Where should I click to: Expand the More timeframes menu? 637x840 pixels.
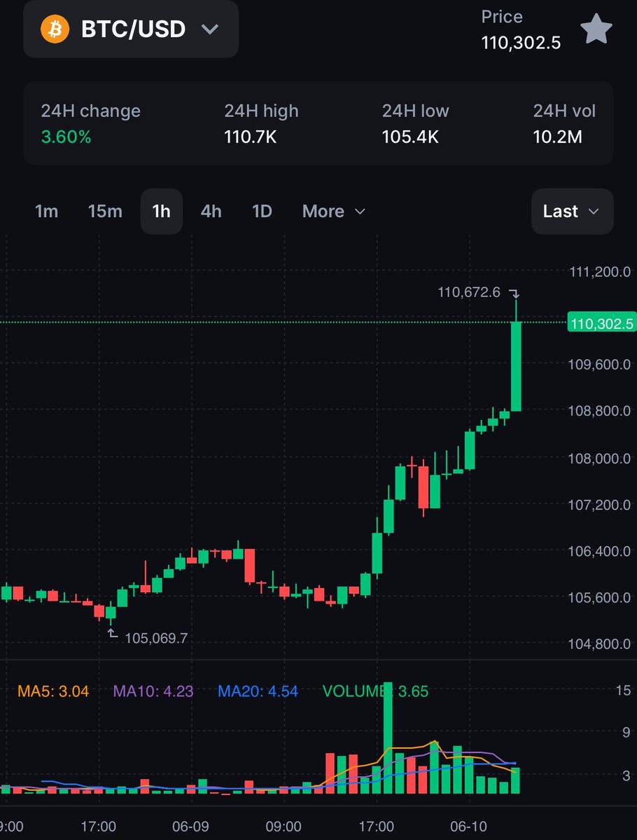[333, 211]
